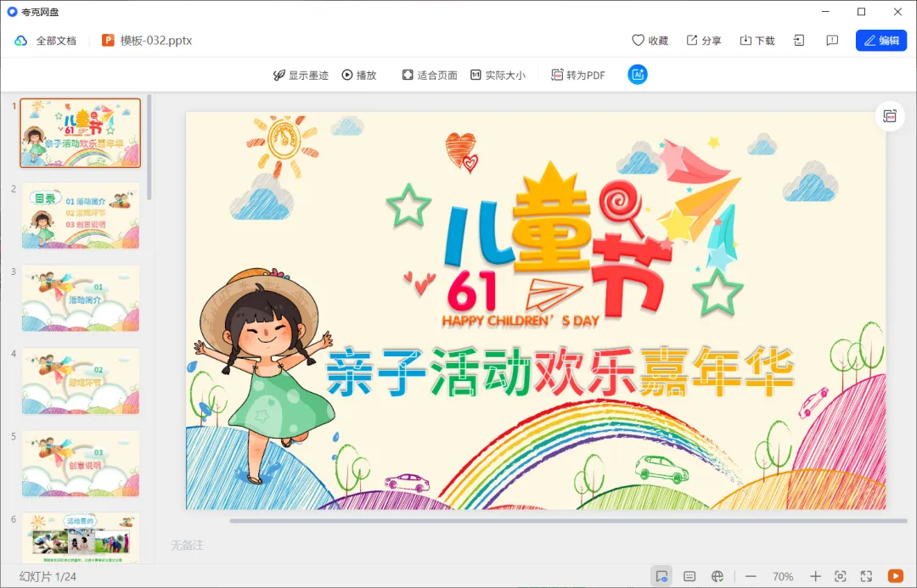917x588 pixels.
Task: Click the 下载 download icon
Action: click(x=745, y=41)
